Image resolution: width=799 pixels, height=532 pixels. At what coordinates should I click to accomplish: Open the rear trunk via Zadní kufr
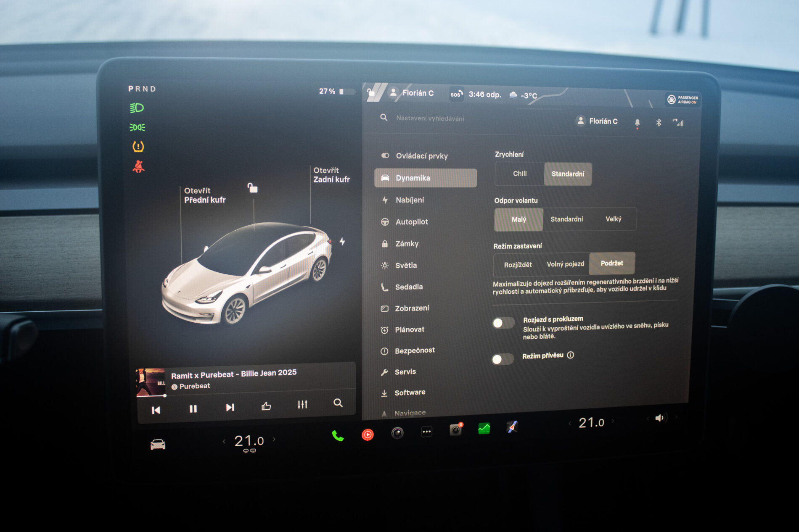[331, 175]
